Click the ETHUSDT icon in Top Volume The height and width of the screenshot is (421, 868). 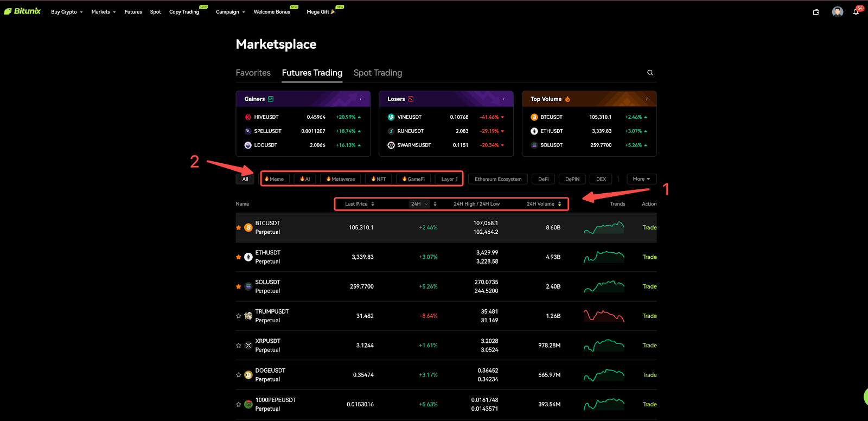pyautogui.click(x=534, y=131)
